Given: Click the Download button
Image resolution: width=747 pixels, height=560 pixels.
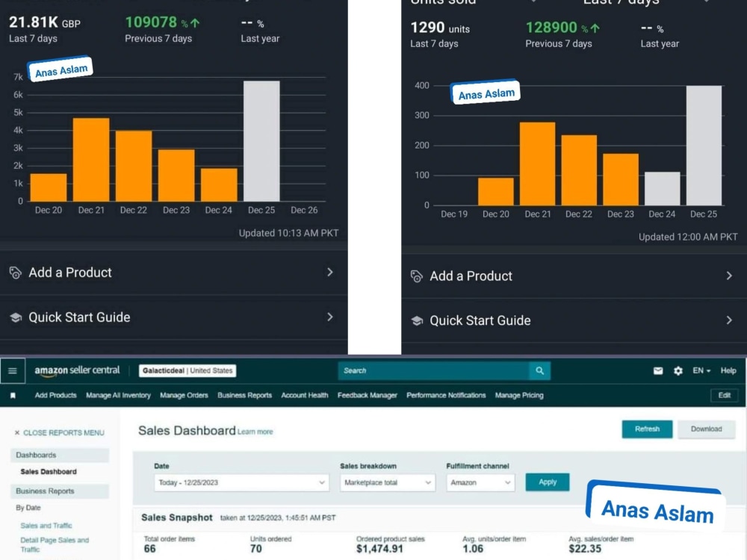Looking at the screenshot, I should pos(706,429).
